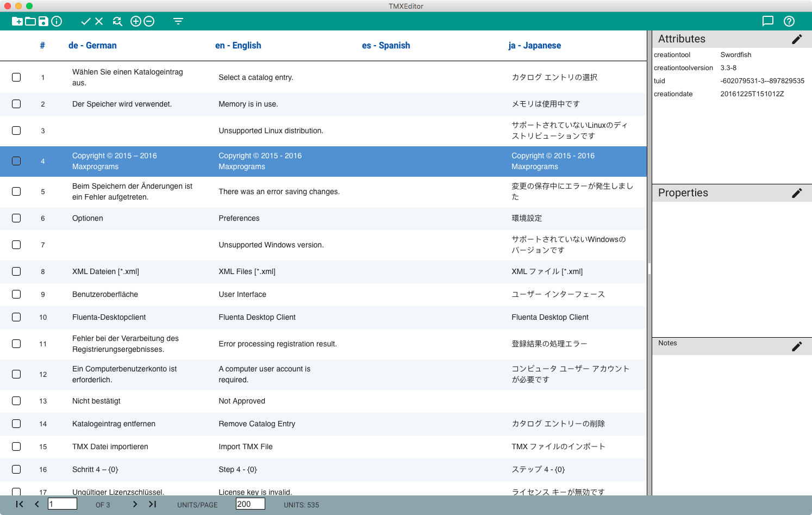Show file properties via the info icon
This screenshot has height=515, width=812.
[x=57, y=21]
